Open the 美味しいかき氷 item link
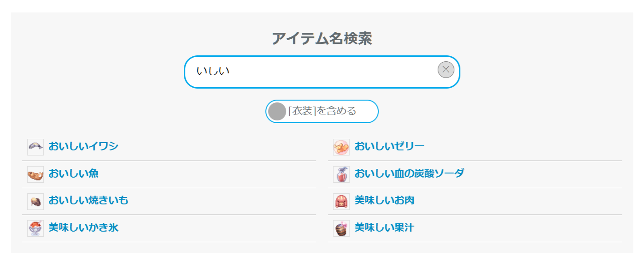The width and height of the screenshot is (644, 263). click(83, 227)
